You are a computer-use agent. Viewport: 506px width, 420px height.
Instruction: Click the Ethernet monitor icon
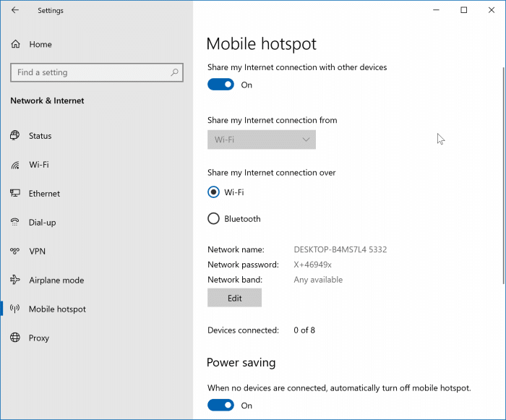15,193
